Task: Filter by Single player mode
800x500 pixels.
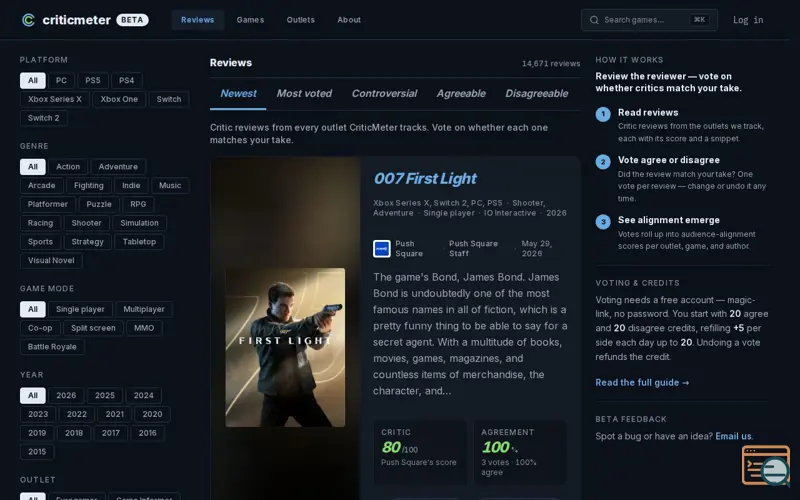Action: [x=80, y=310]
